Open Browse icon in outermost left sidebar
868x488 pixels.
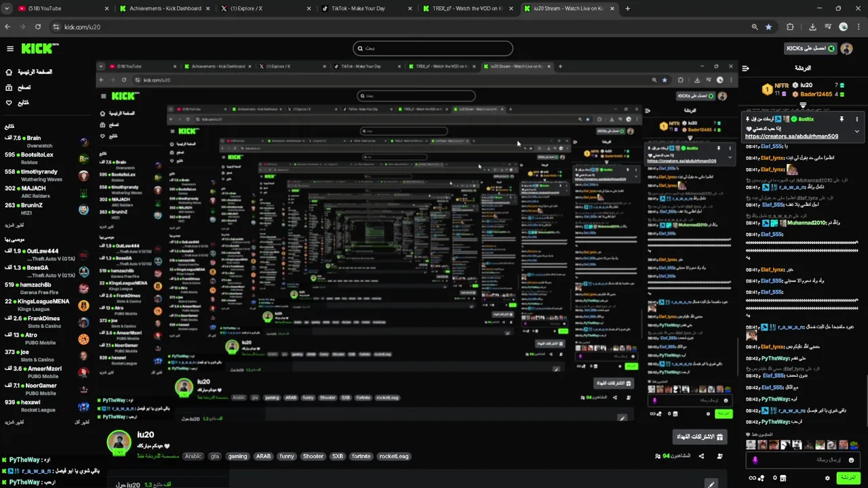(x=9, y=87)
